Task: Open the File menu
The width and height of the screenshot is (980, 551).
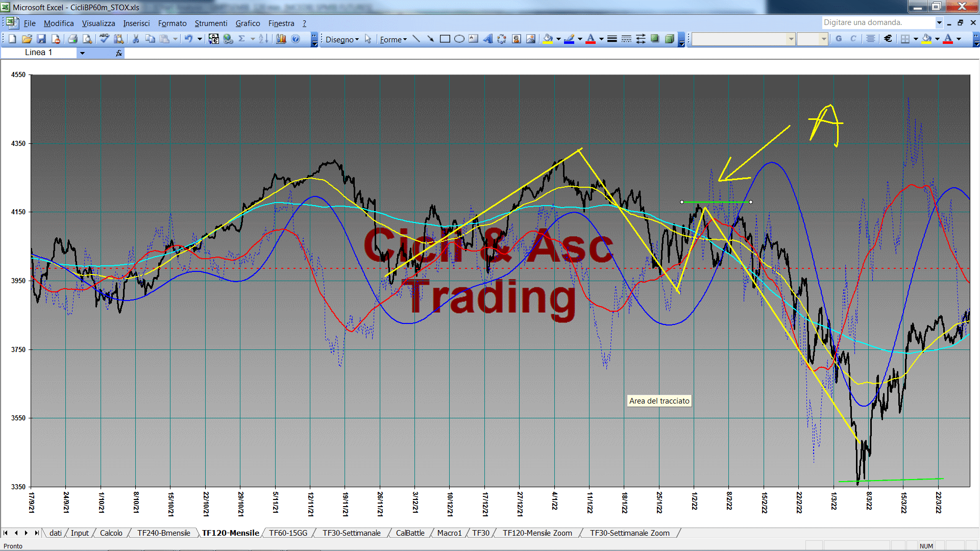Action: click(x=30, y=23)
